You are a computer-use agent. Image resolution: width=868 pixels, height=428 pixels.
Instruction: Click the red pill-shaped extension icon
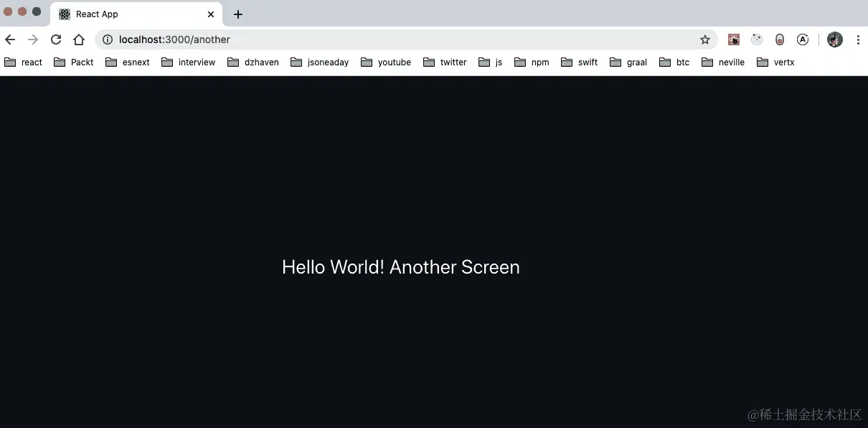click(780, 39)
